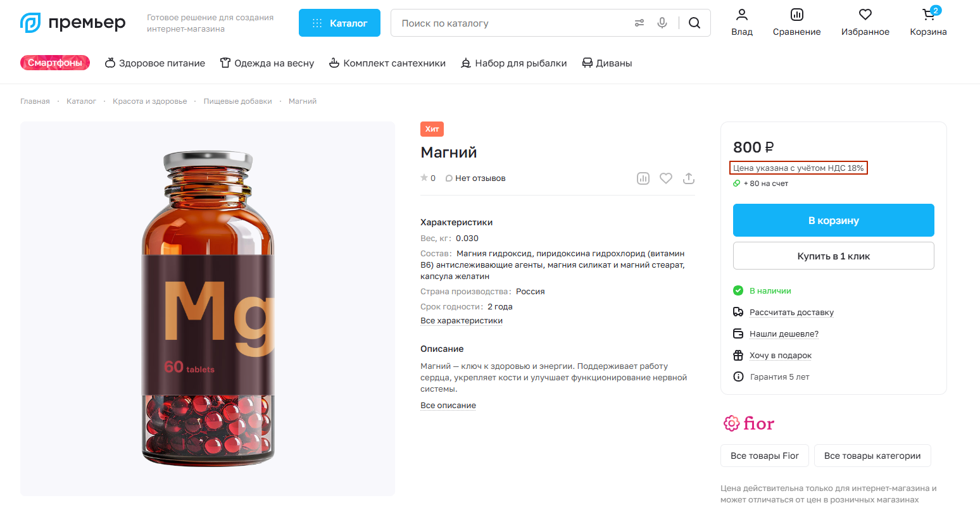Click the microphone voice search icon
Image resolution: width=980 pixels, height=529 pixels.
pyautogui.click(x=662, y=23)
